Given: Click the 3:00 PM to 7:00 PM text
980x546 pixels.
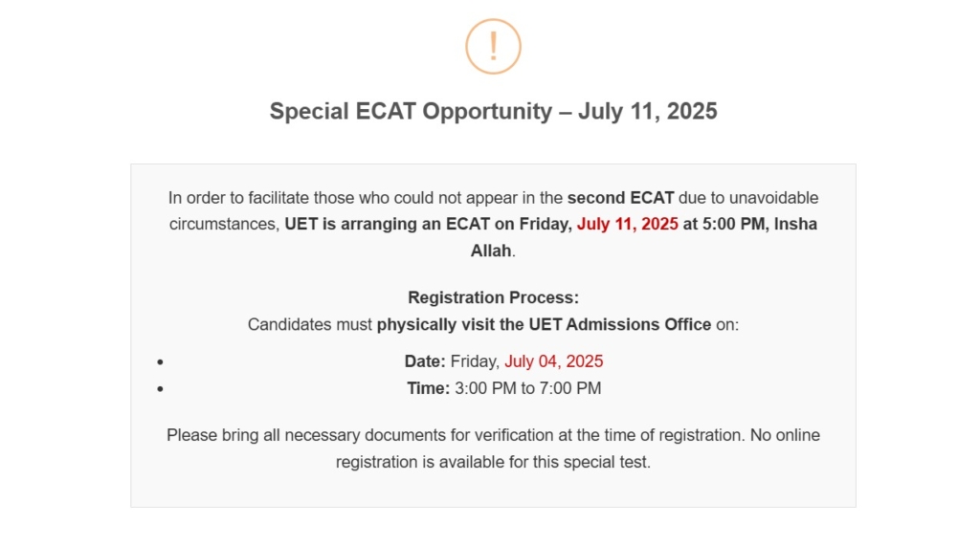Looking at the screenshot, I should point(527,388).
